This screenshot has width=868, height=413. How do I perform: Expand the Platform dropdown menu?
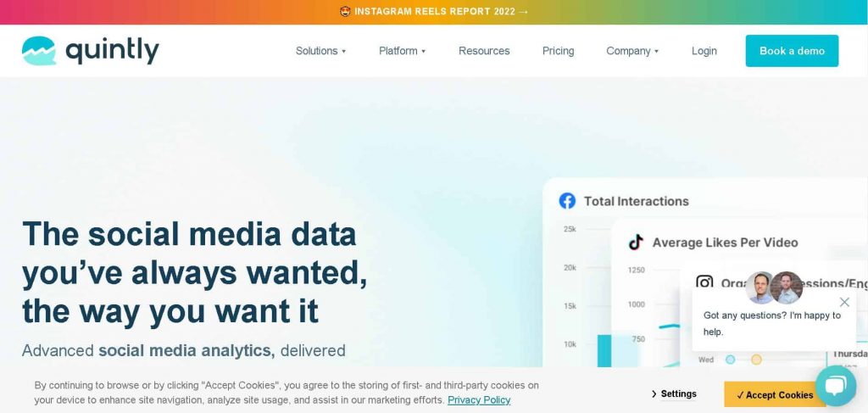point(402,51)
